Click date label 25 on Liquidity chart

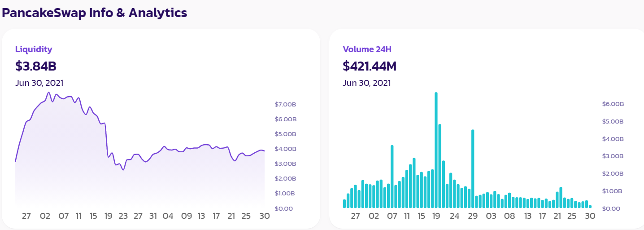[x=246, y=216]
